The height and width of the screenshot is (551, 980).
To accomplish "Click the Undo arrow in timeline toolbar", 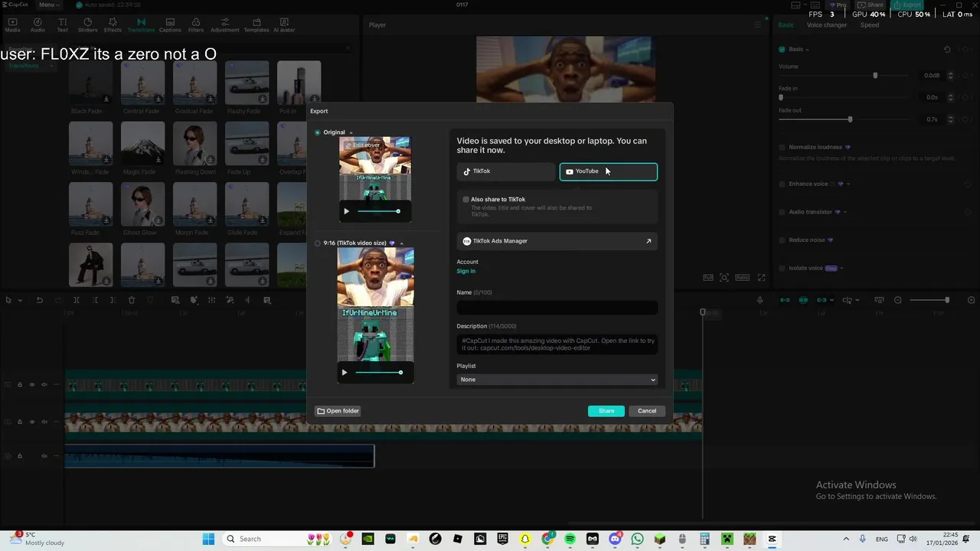I will pos(40,300).
